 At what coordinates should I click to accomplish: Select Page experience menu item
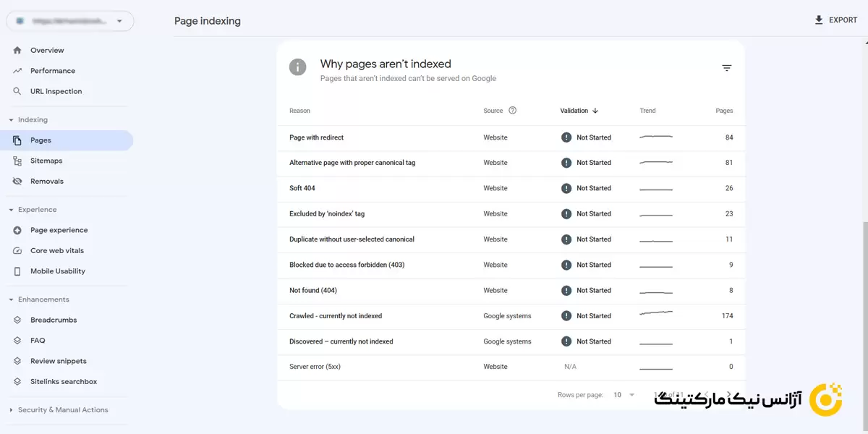click(59, 230)
